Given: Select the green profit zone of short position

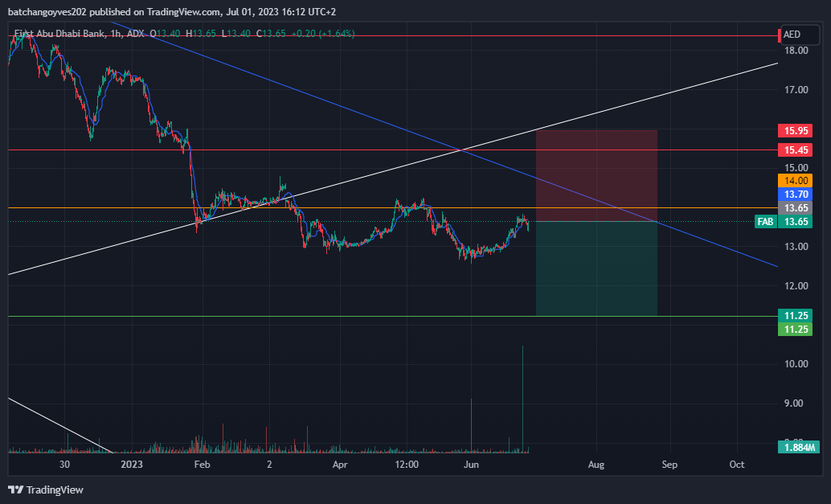Looking at the screenshot, I should click(597, 268).
